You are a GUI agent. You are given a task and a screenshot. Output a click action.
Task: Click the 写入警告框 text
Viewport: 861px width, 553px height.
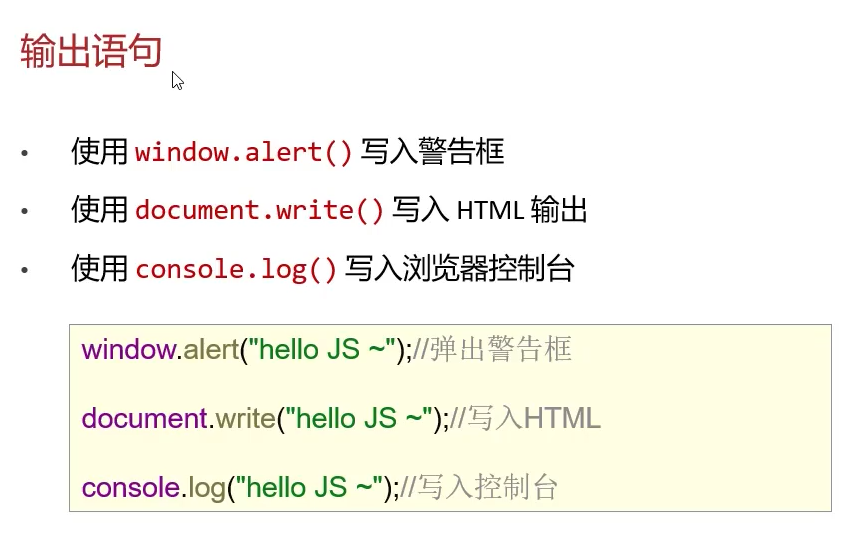[432, 152]
